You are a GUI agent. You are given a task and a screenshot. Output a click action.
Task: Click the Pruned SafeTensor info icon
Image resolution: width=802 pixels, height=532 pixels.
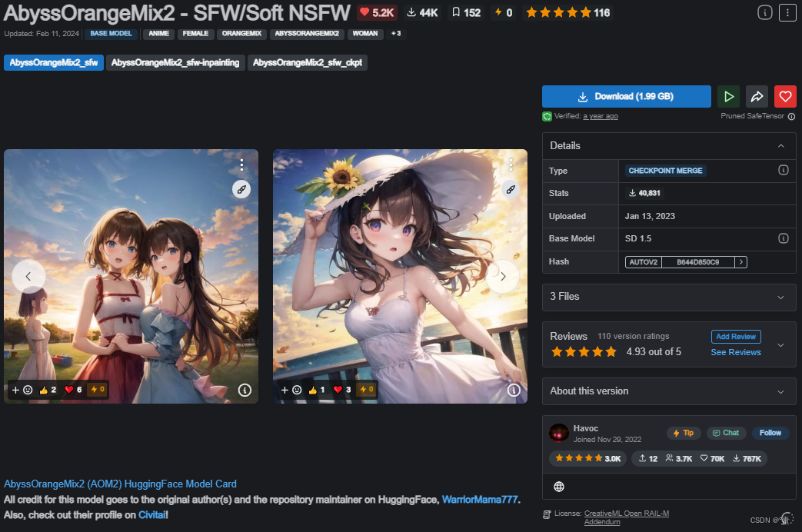coord(791,116)
